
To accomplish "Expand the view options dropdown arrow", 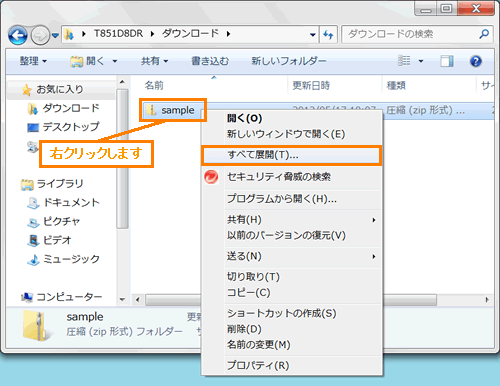I will point(421,61).
